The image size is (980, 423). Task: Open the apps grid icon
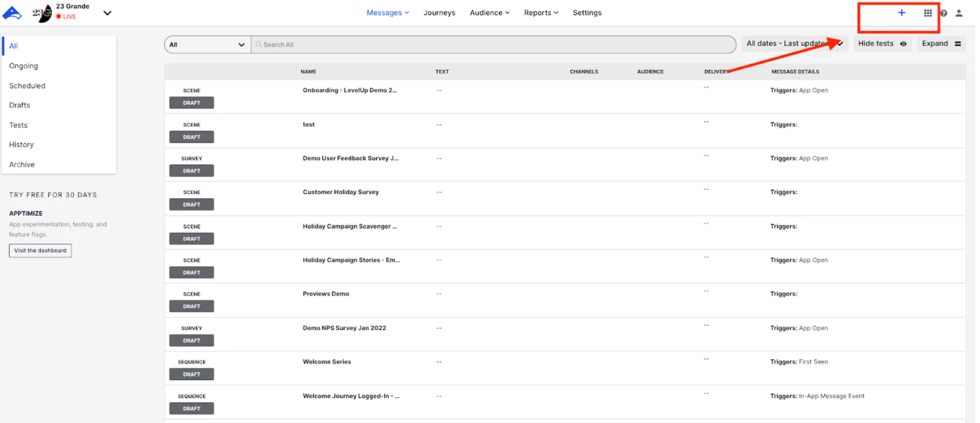pyautogui.click(x=927, y=13)
